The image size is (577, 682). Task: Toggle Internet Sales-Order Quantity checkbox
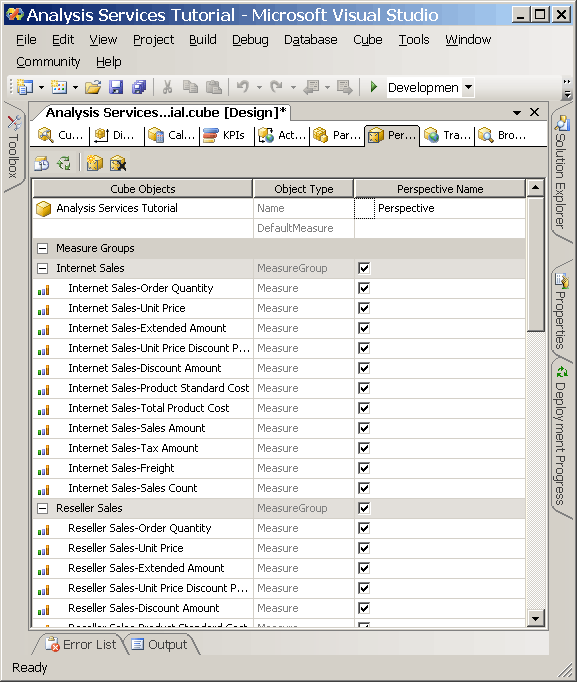[x=364, y=288]
